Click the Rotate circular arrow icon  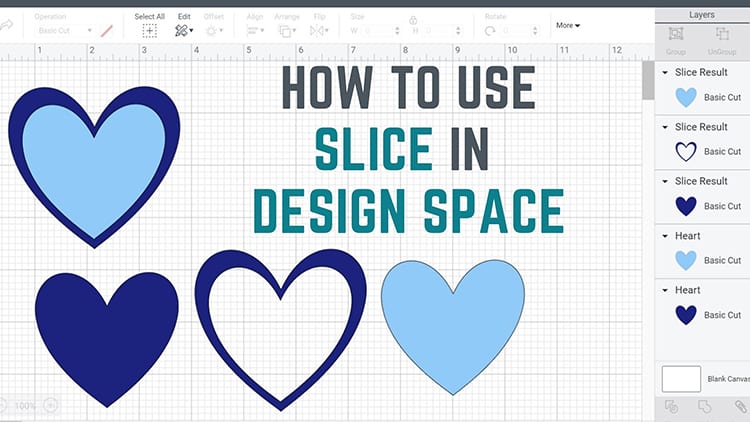pos(490,31)
